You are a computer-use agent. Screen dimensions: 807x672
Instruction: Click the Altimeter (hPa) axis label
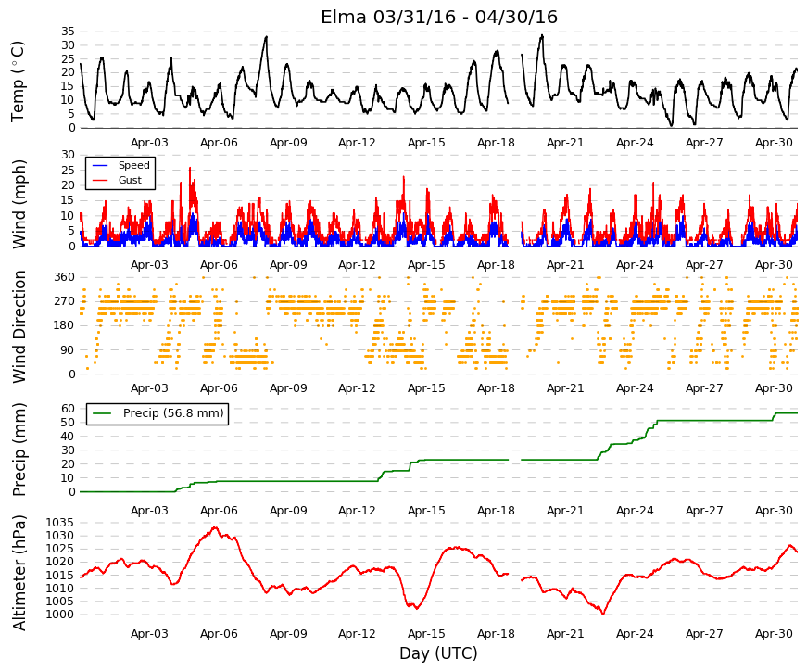tap(19, 572)
